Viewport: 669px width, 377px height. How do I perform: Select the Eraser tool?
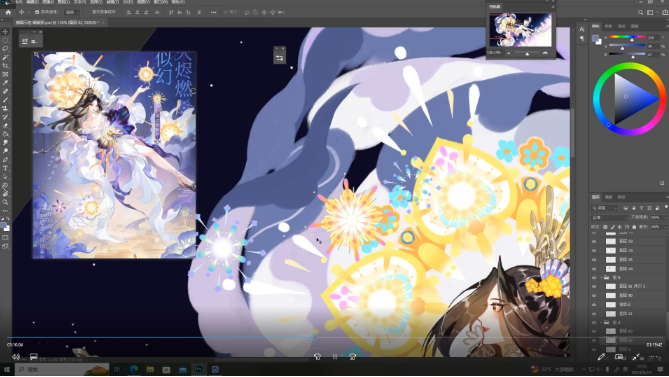(6, 125)
